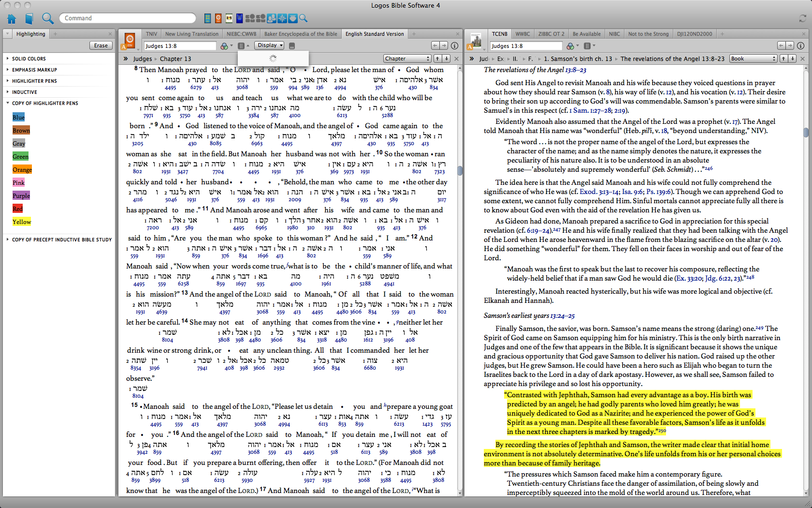Click the small magnifier shortcut icon
Viewport: 812px width, 508px height.
pos(303,18)
